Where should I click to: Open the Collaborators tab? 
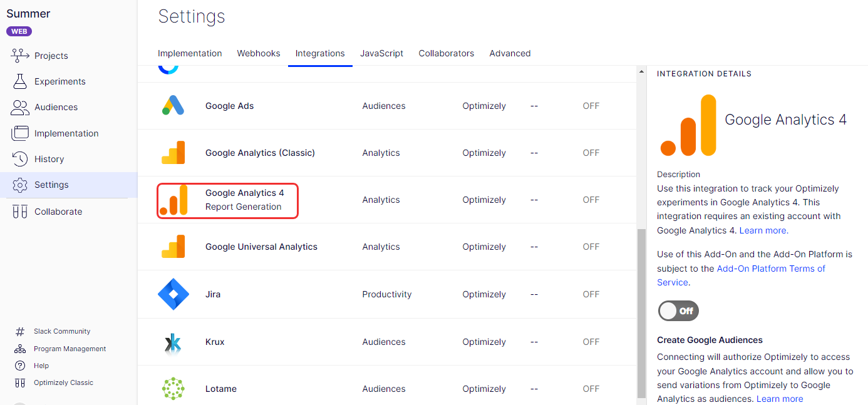click(447, 53)
